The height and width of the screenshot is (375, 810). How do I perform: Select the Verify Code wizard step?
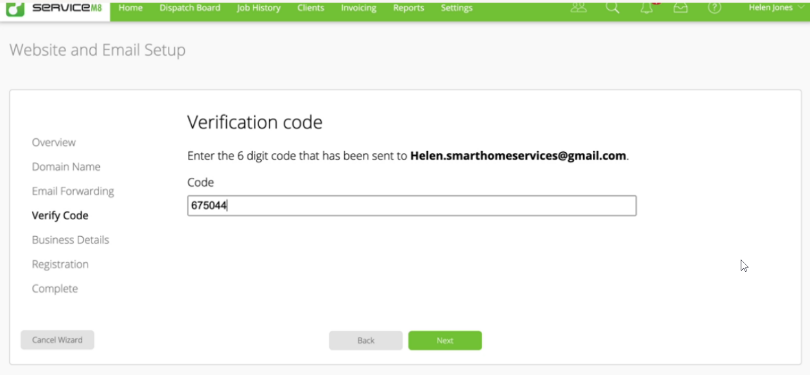pos(60,215)
